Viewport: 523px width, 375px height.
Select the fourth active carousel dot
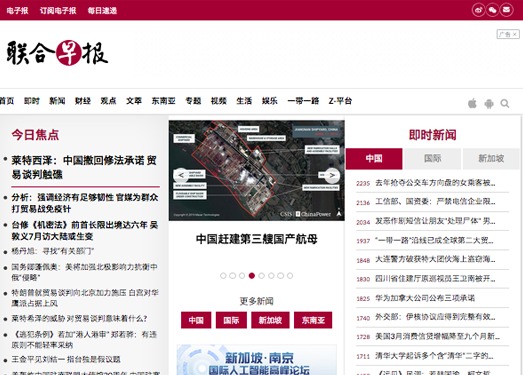pos(252,276)
